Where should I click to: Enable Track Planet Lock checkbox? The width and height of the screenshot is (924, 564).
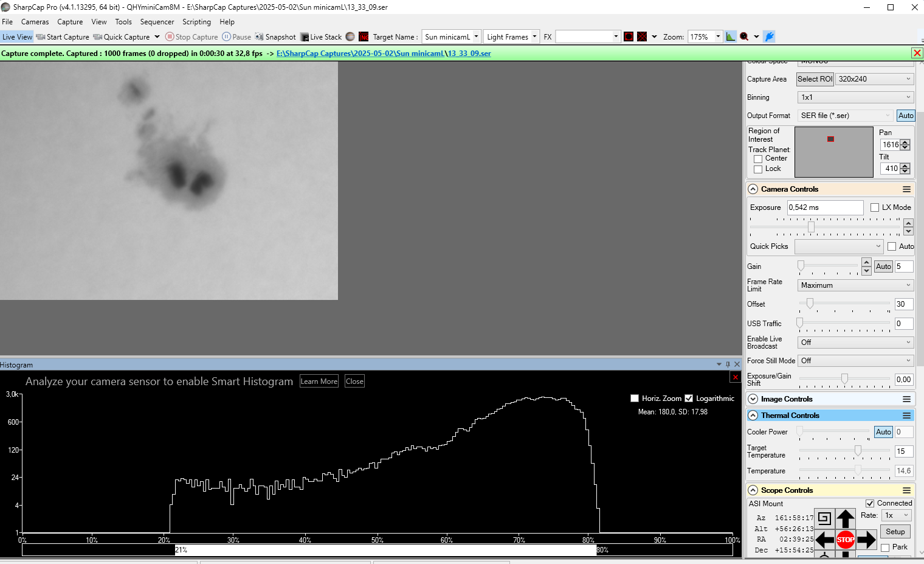(x=758, y=169)
